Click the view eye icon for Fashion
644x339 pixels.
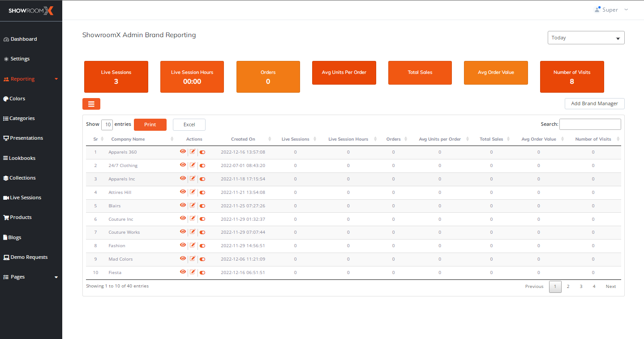click(183, 245)
